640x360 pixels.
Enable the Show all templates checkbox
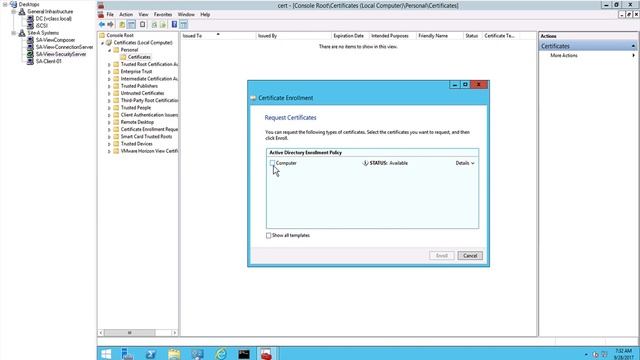point(269,236)
